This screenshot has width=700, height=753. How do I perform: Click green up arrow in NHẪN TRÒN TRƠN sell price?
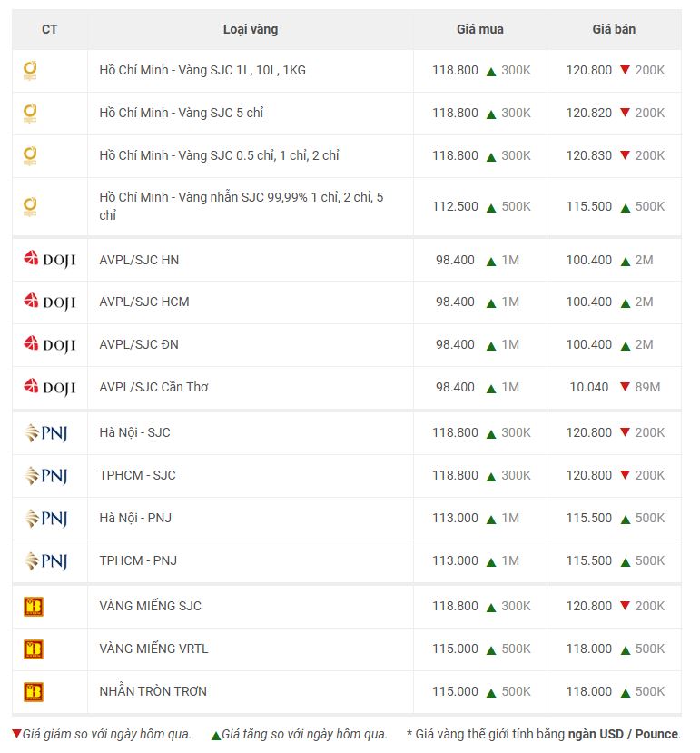coord(626,693)
